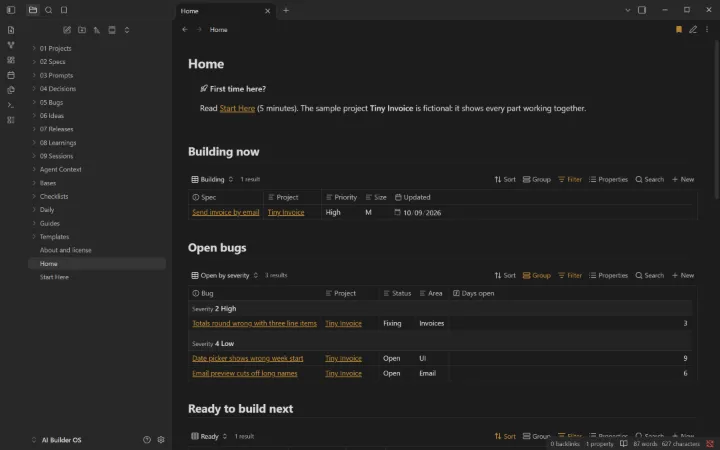
Task: Open the Start Here note in explorer
Action: 54,277
